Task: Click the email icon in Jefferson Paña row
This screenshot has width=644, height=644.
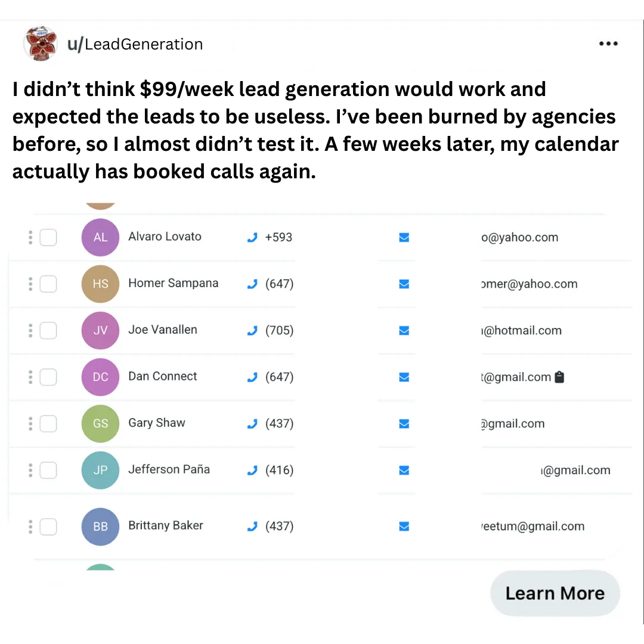Action: (x=404, y=470)
